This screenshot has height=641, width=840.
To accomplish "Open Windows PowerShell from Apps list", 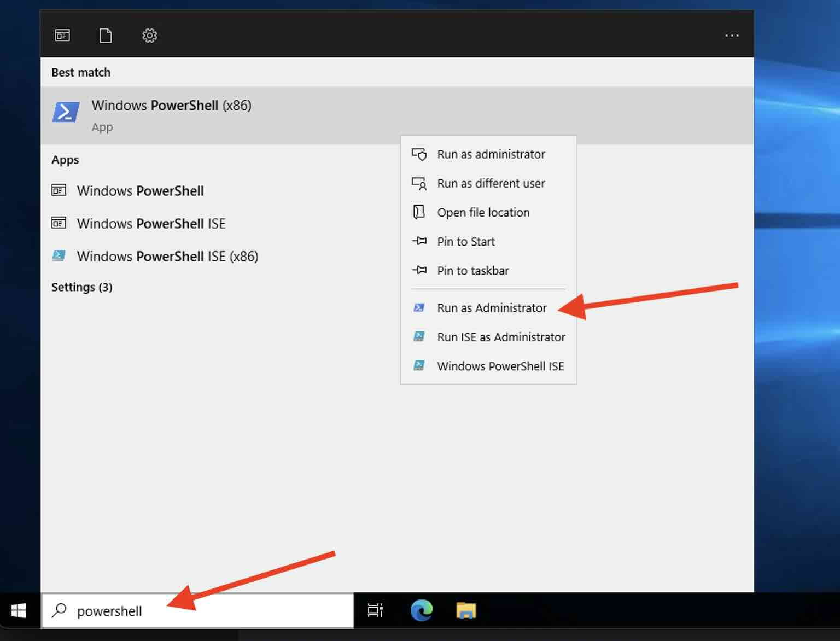I will [140, 191].
